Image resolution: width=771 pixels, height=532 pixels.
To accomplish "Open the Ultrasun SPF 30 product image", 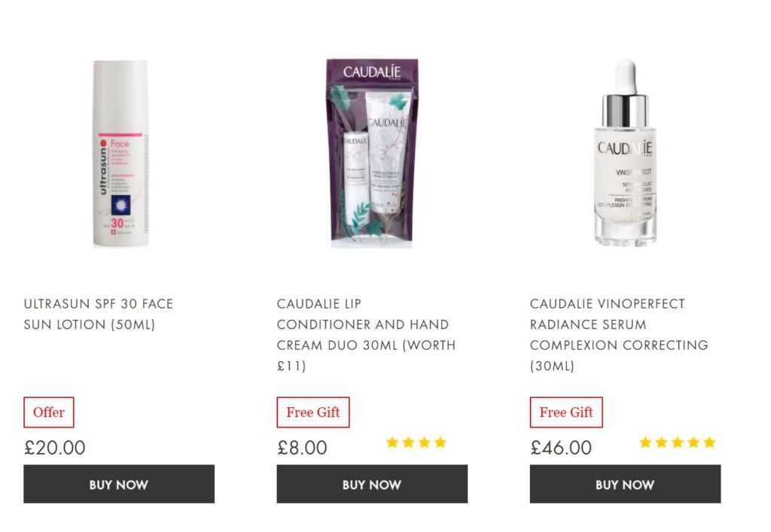I will point(120,154).
